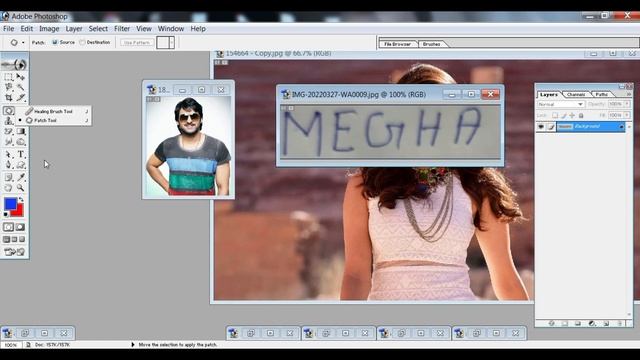Viewport: 640px width, 360px height.
Task: Open the Filter menu
Action: (x=122, y=29)
